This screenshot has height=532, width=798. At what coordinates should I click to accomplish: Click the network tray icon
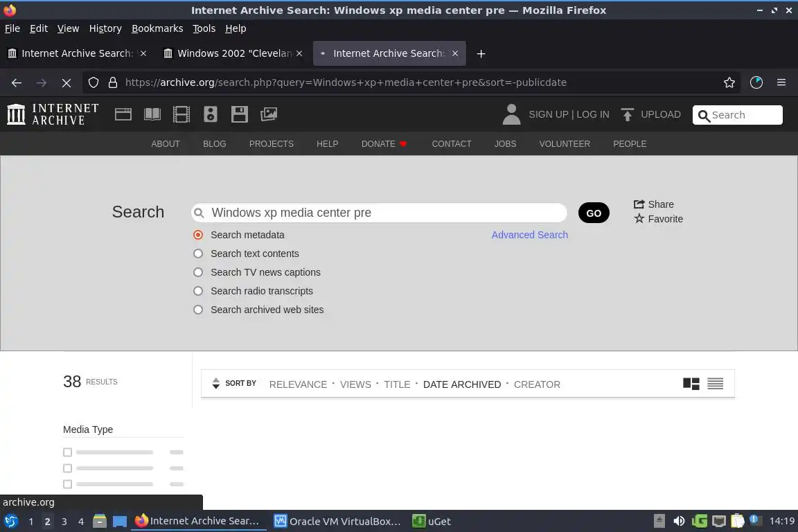718,521
